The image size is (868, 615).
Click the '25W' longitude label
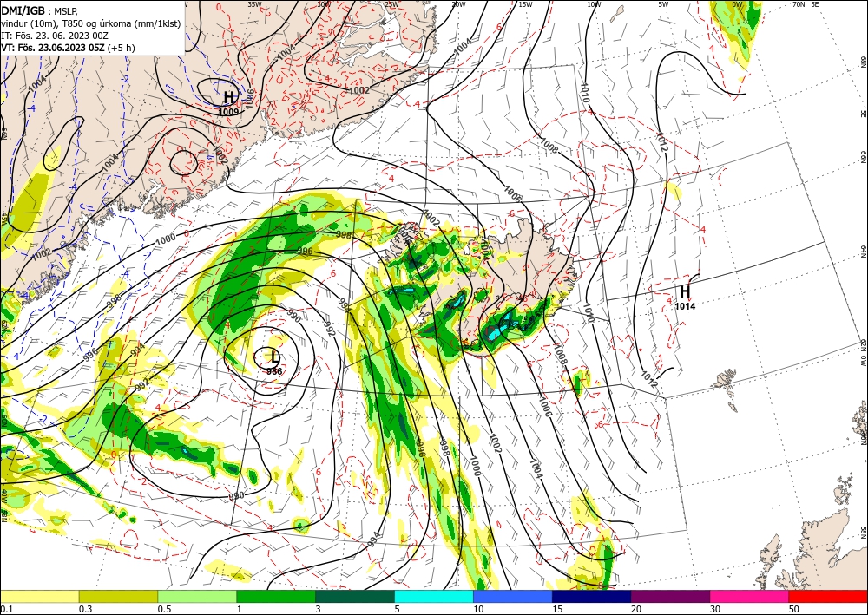tap(391, 3)
